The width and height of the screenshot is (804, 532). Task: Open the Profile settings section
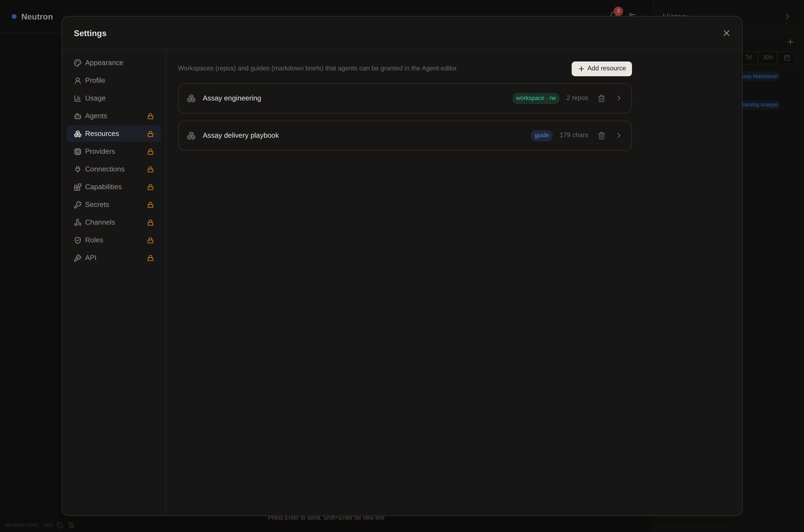pyautogui.click(x=114, y=80)
